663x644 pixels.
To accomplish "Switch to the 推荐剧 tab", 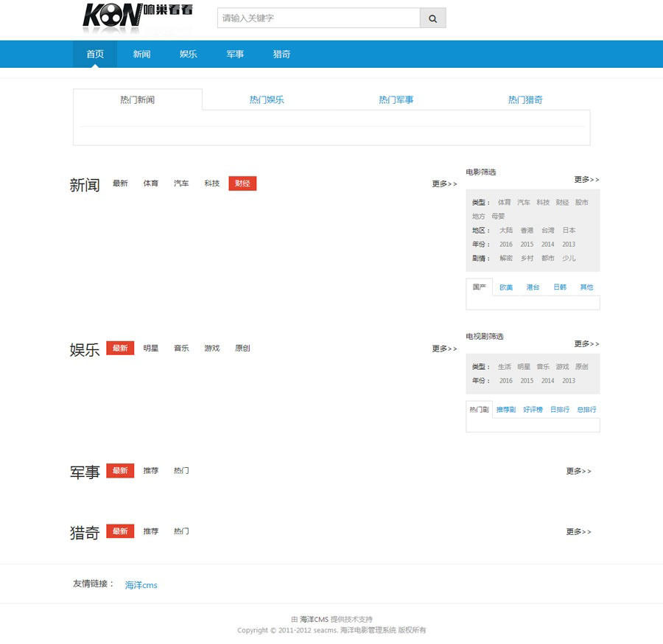I will click(506, 410).
